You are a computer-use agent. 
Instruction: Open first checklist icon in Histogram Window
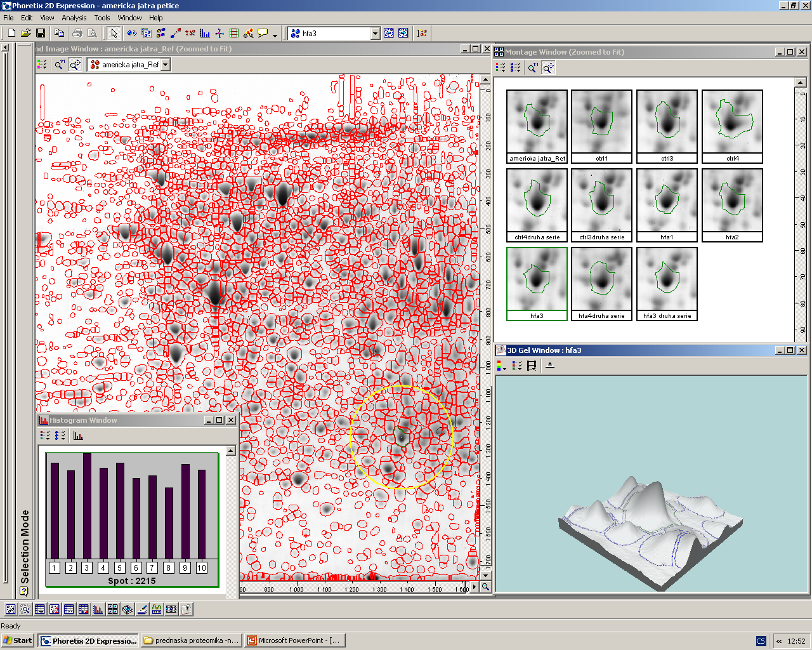tap(45, 435)
